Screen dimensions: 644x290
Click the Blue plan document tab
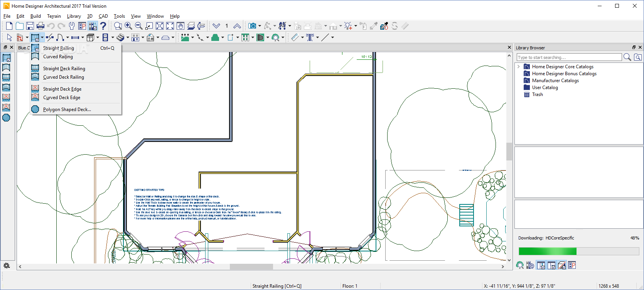click(x=24, y=48)
